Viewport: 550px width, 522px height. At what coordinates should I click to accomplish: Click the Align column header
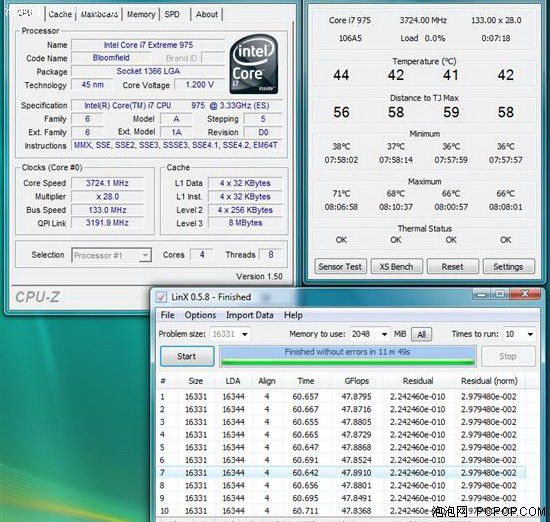267,381
